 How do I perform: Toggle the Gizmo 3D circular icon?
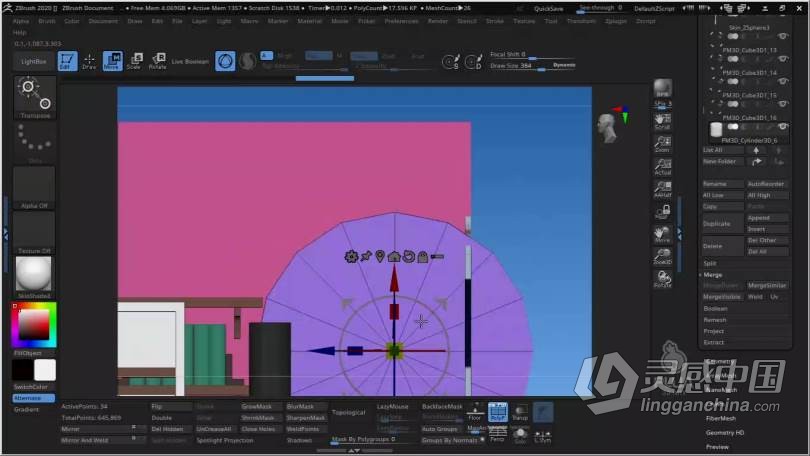click(225, 61)
